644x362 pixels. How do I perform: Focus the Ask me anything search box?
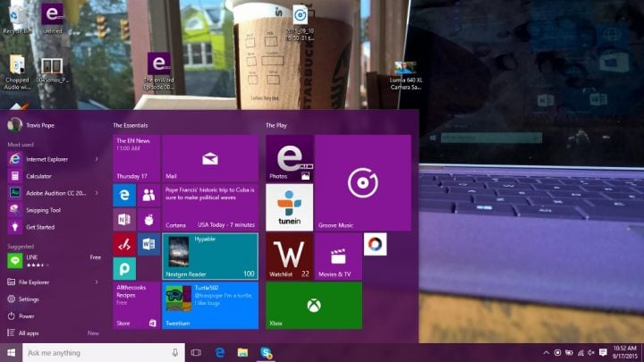click(104, 352)
